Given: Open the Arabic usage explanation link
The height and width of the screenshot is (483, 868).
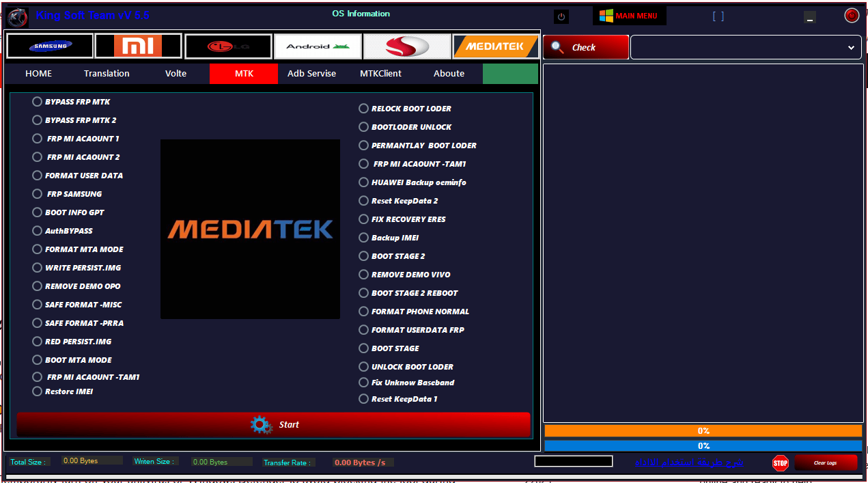Looking at the screenshot, I should 689,463.
